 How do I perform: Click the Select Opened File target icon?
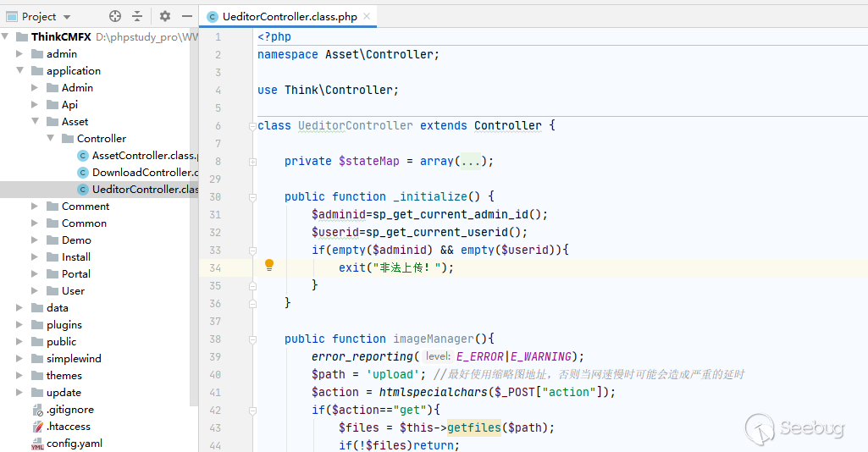[115, 16]
